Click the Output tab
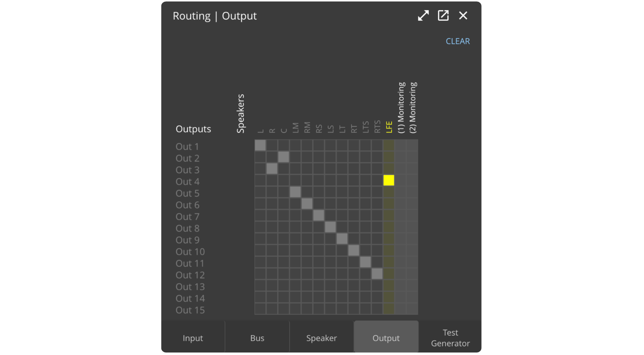This screenshot has width=644, height=355. tap(386, 338)
